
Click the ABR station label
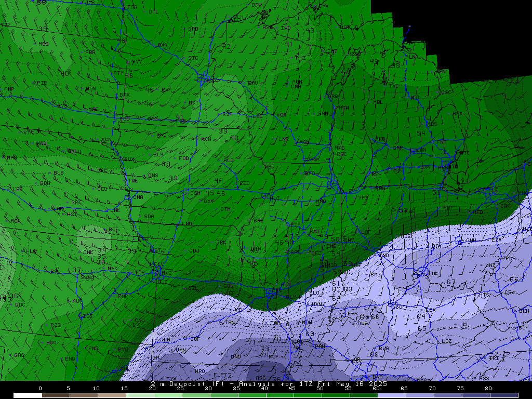pyautogui.click(x=90, y=52)
